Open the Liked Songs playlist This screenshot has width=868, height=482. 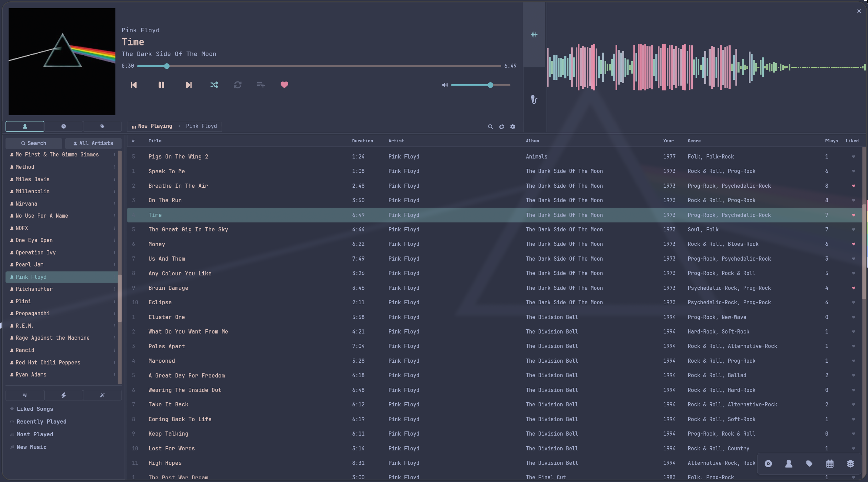pyautogui.click(x=35, y=409)
